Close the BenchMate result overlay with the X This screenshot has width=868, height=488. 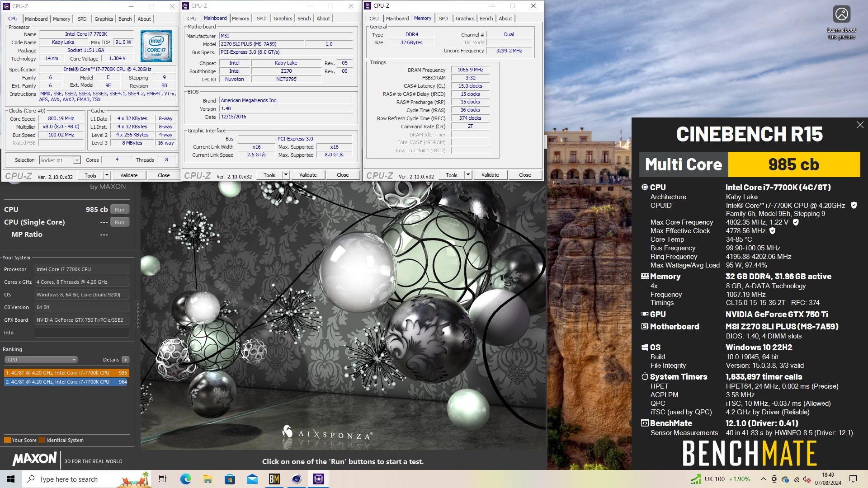click(860, 125)
